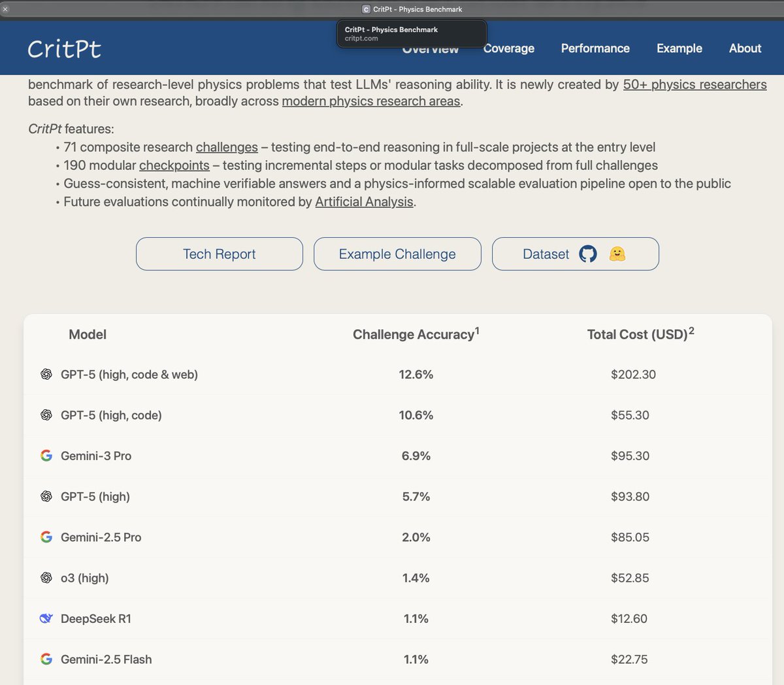Viewport: 784px width, 685px height.
Task: Open the 'Artificial Analysis' link
Action: point(364,202)
